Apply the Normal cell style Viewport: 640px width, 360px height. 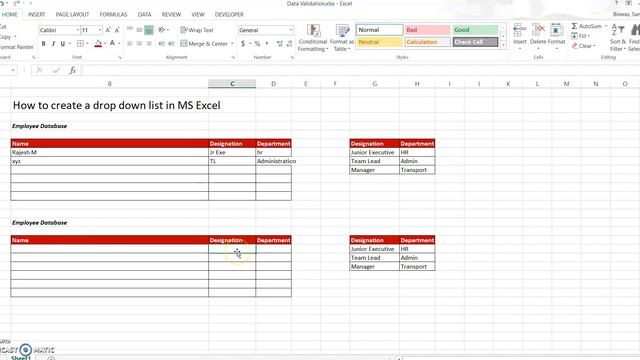pos(380,30)
